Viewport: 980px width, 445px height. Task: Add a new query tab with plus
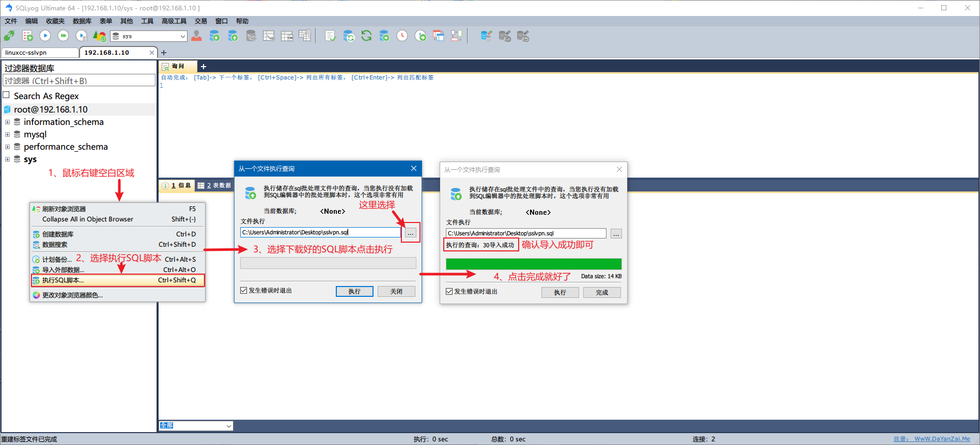click(204, 67)
